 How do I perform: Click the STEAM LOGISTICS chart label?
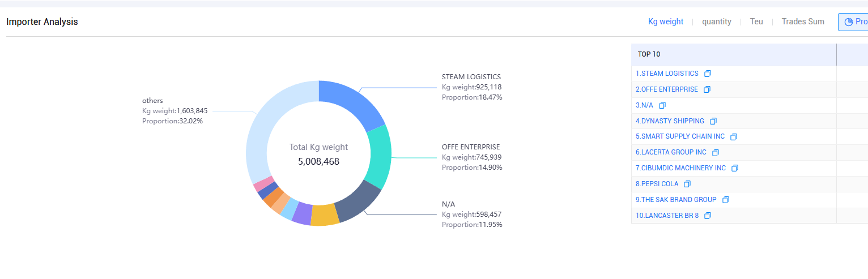[x=471, y=77]
